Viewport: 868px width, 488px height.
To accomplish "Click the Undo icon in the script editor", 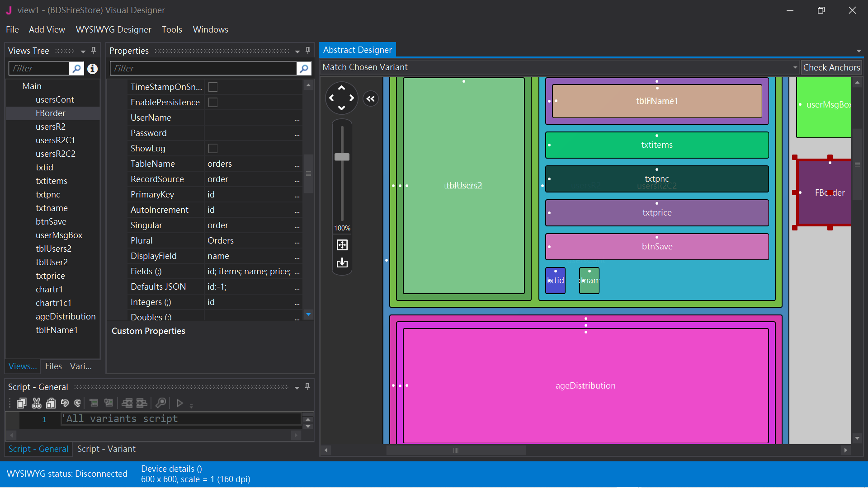I will (65, 403).
